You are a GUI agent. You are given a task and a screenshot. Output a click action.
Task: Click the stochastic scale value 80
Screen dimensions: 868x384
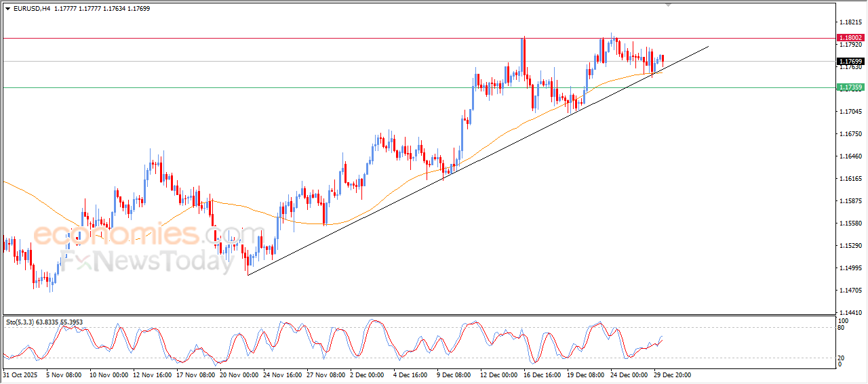[842, 328]
